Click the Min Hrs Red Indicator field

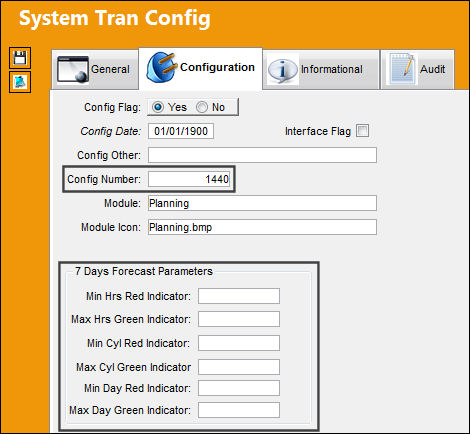tap(239, 296)
